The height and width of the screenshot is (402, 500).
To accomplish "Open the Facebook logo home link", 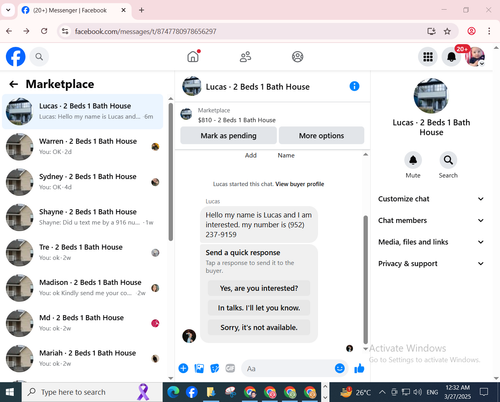I will pos(16,57).
